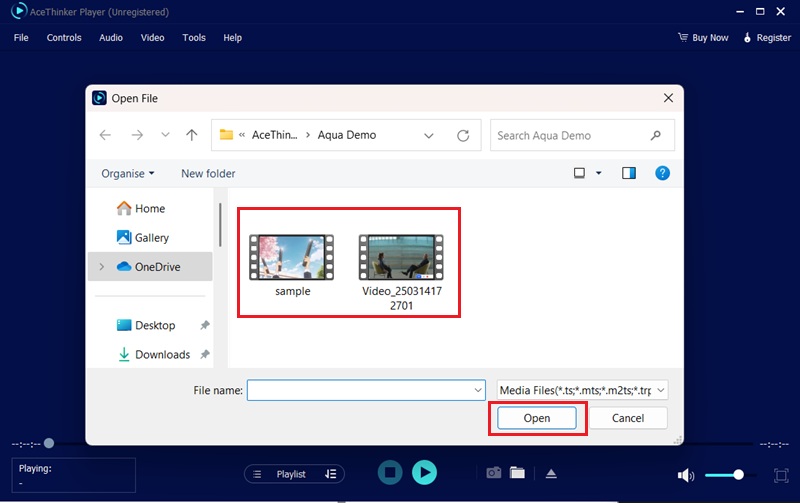Open the Controls menu

(x=64, y=38)
